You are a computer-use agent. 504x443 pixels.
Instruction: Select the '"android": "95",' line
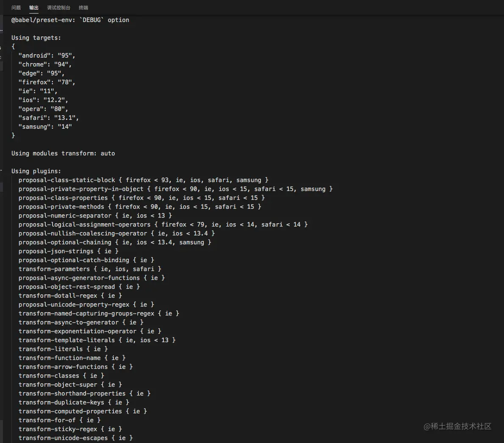click(47, 55)
